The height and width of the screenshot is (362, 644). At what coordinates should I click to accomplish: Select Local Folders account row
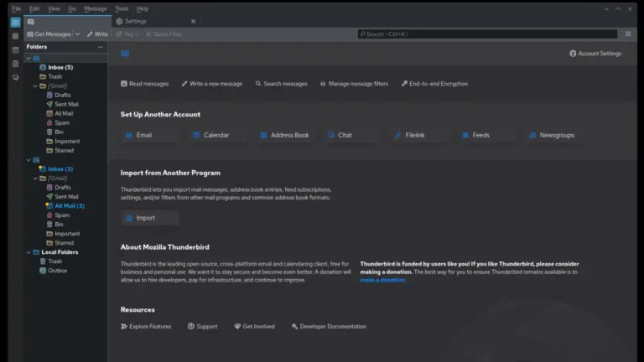65,252
